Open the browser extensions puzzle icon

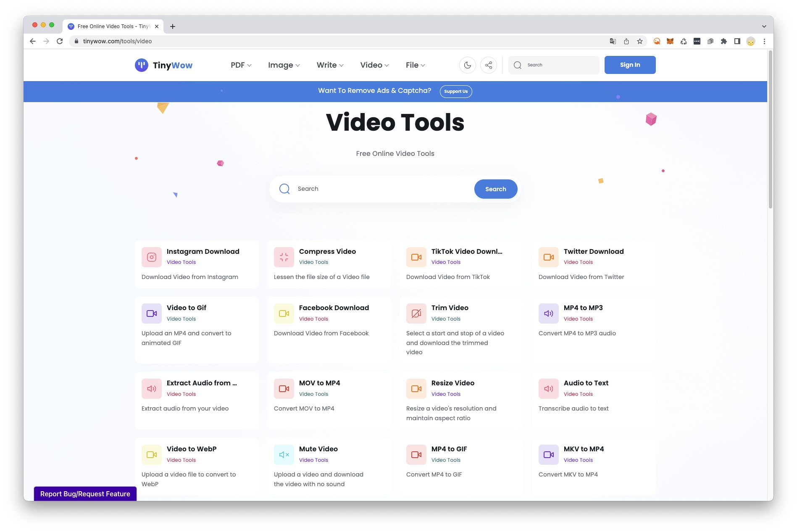[x=723, y=41]
